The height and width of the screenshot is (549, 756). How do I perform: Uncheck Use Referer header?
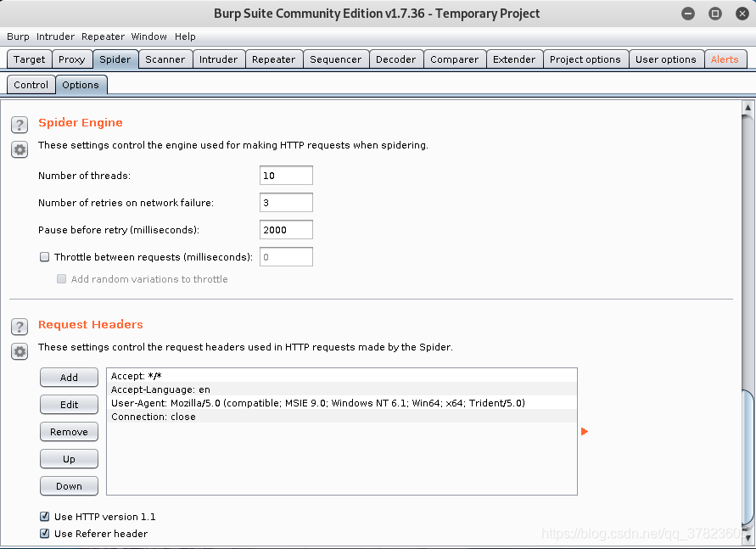point(44,534)
